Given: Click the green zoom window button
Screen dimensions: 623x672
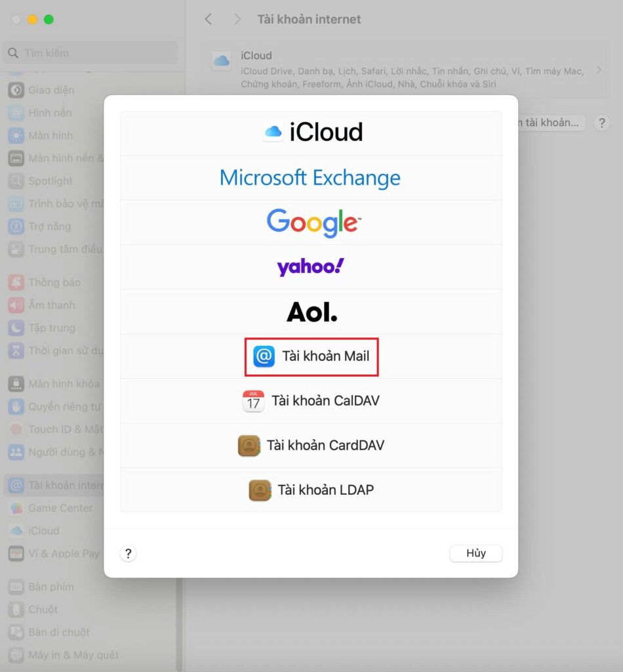Looking at the screenshot, I should (49, 19).
